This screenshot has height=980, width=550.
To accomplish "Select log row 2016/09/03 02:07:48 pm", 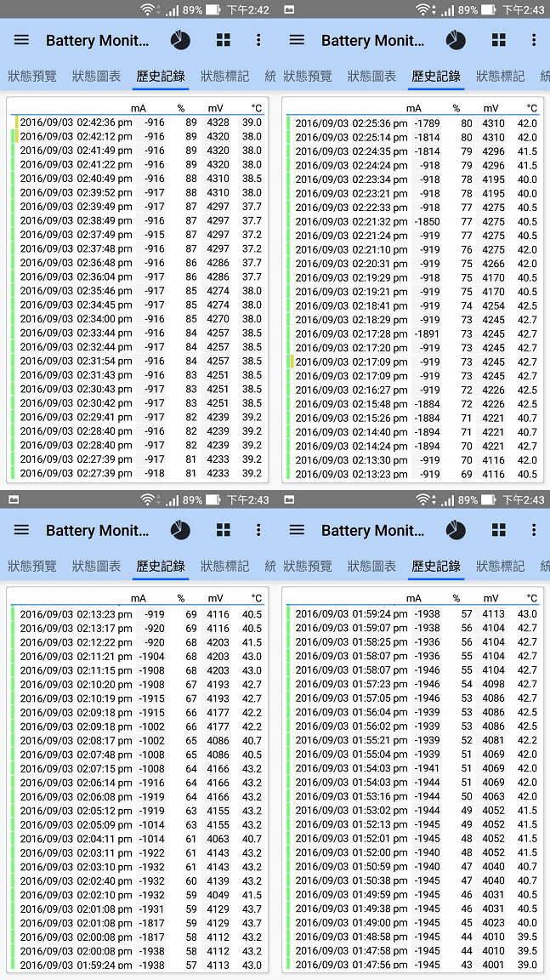I will pyautogui.click(x=138, y=755).
